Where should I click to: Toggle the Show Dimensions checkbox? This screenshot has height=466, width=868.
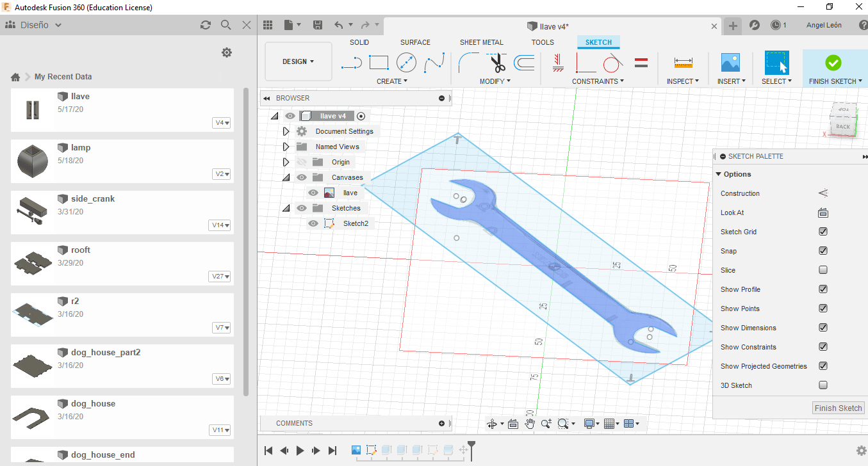[x=823, y=328]
